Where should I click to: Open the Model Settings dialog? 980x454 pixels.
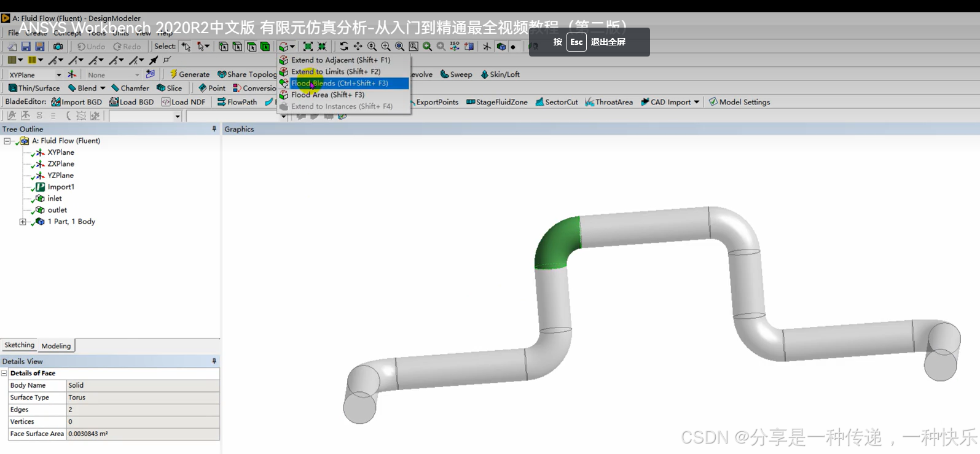[x=739, y=102]
